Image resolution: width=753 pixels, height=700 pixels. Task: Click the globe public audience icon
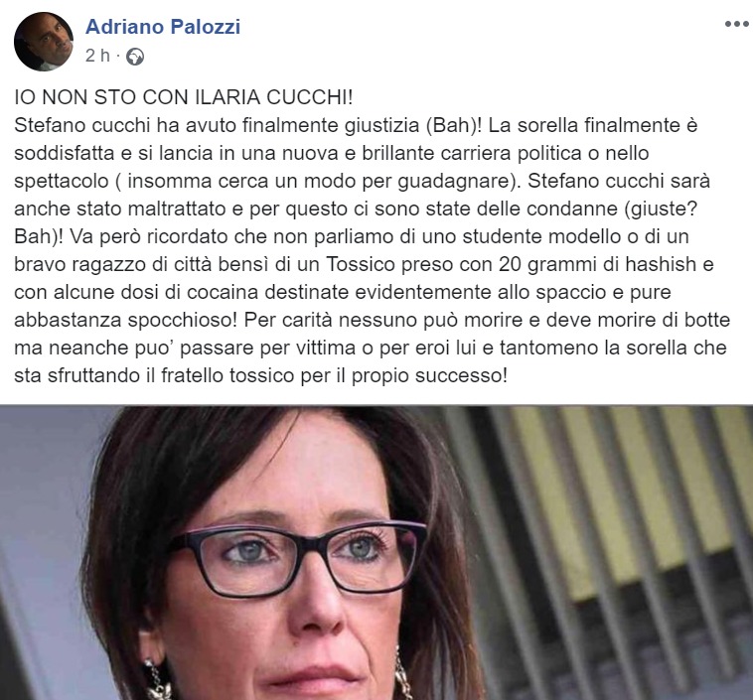click(135, 57)
